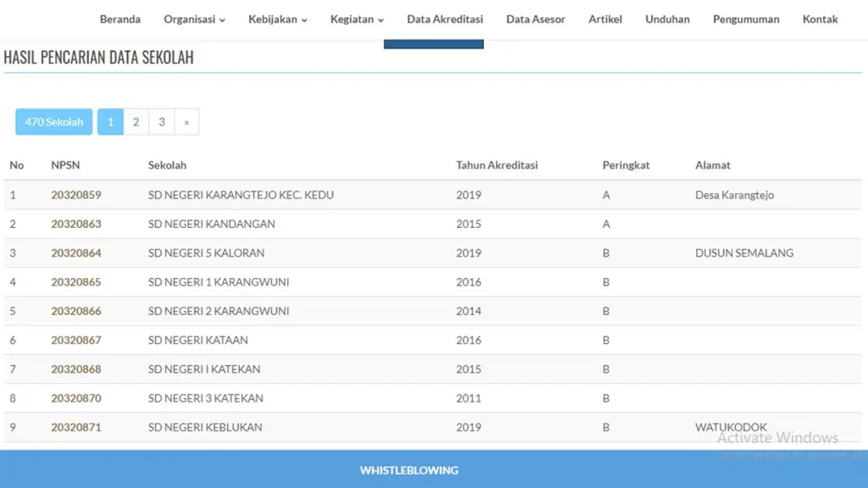Expand the Kebijakan dropdown menu
The height and width of the screenshot is (488, 868).
point(277,19)
